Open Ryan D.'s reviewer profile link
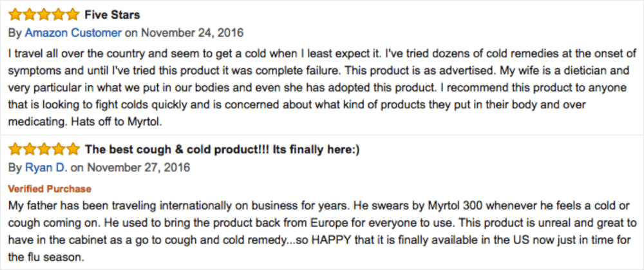 pyautogui.click(x=46, y=168)
